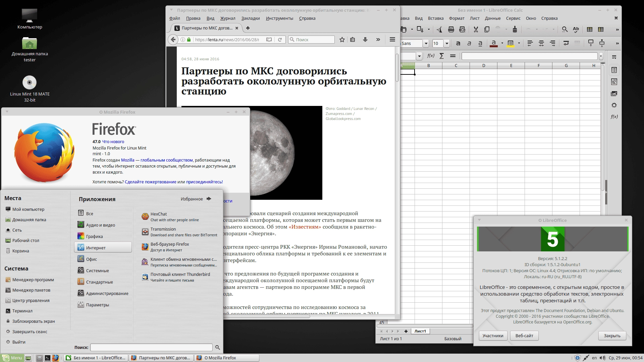Toggle Bold formatting in Calc
This screenshot has height=362, width=644.
click(458, 43)
